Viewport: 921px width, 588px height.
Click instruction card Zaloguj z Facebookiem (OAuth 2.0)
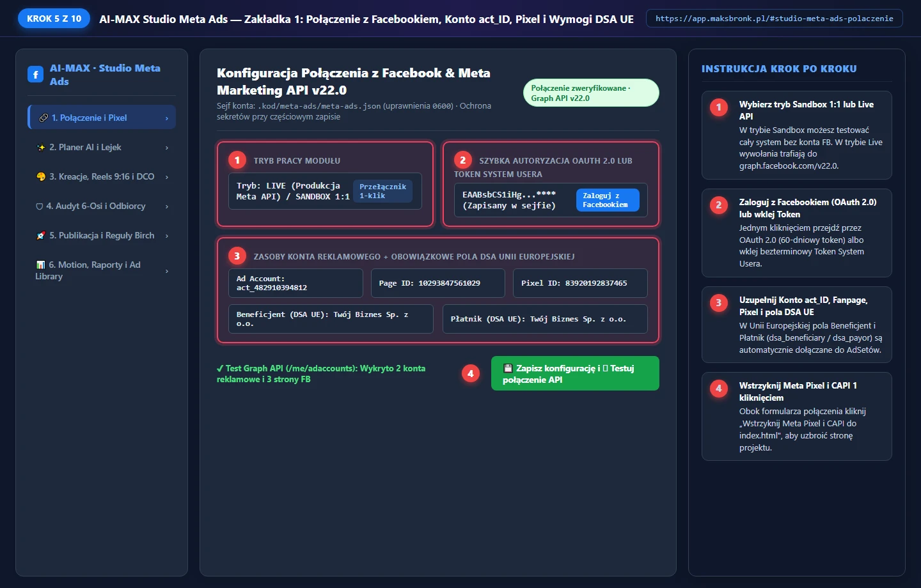coord(797,233)
